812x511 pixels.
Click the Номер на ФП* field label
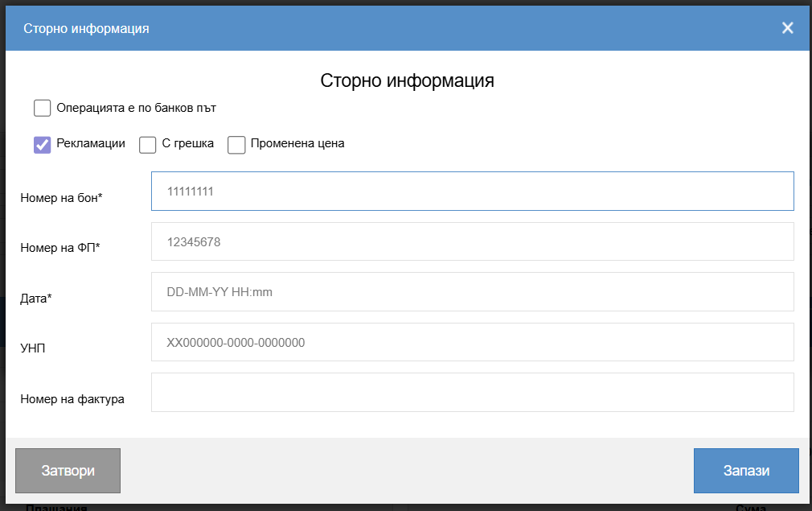coord(59,248)
